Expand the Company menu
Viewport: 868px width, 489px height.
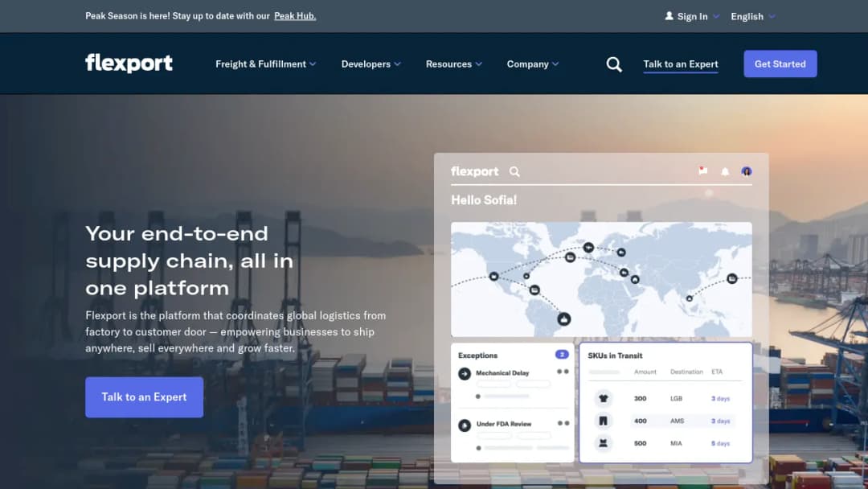click(533, 64)
